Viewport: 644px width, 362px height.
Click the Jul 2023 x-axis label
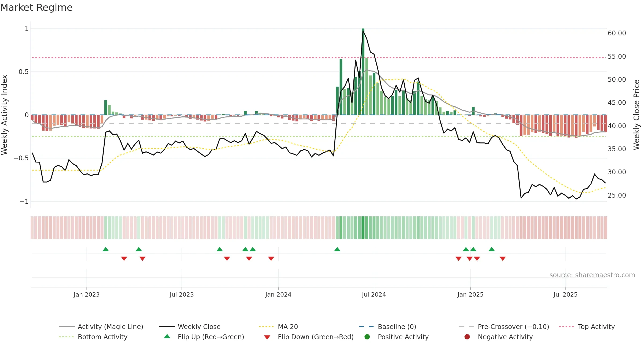(x=182, y=294)
